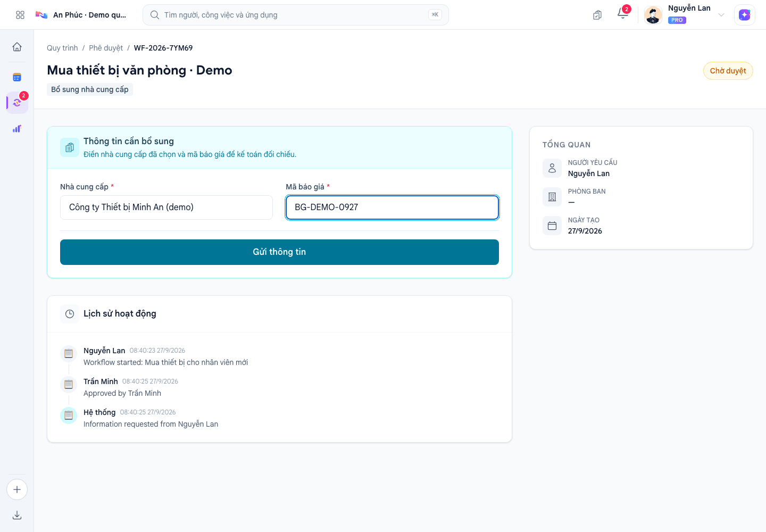The height and width of the screenshot is (532, 766).
Task: Open the apps grid menu
Action: [x=20, y=15]
